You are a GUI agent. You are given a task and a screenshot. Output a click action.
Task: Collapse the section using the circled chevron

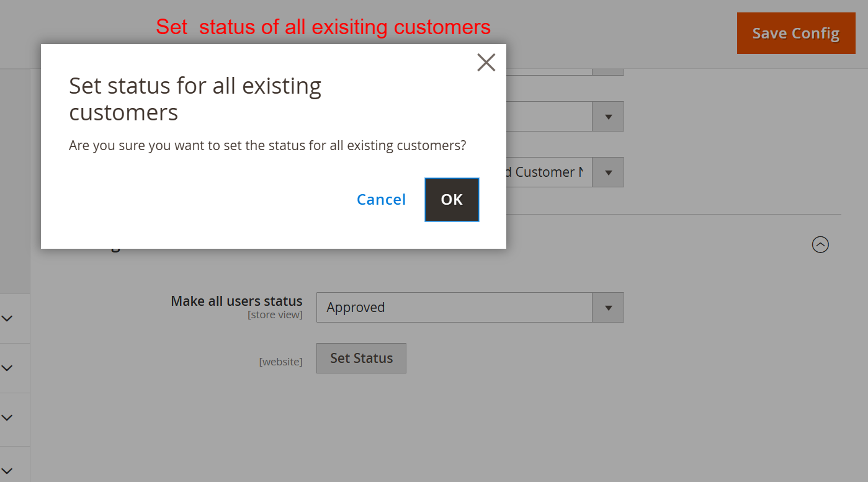[820, 245]
